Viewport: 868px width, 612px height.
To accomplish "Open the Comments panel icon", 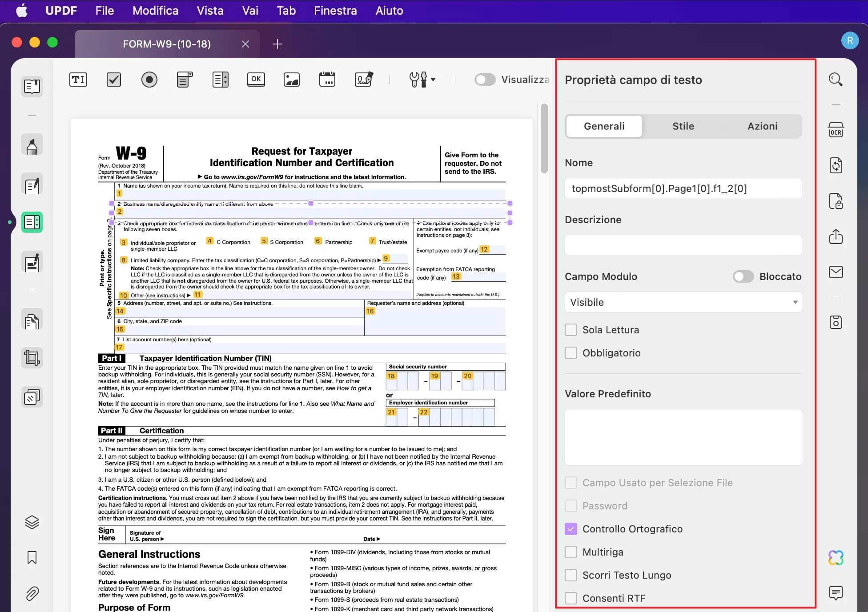I will click(x=836, y=593).
